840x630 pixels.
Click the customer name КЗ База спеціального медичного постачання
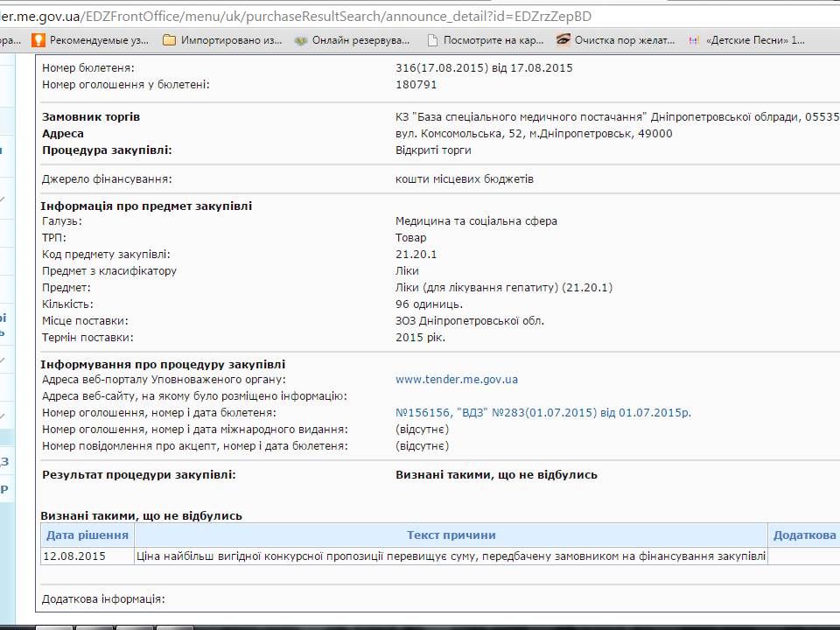(x=595, y=117)
